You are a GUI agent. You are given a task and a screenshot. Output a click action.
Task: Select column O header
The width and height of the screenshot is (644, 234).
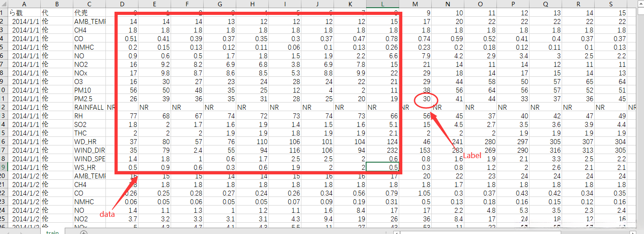coord(480,4)
